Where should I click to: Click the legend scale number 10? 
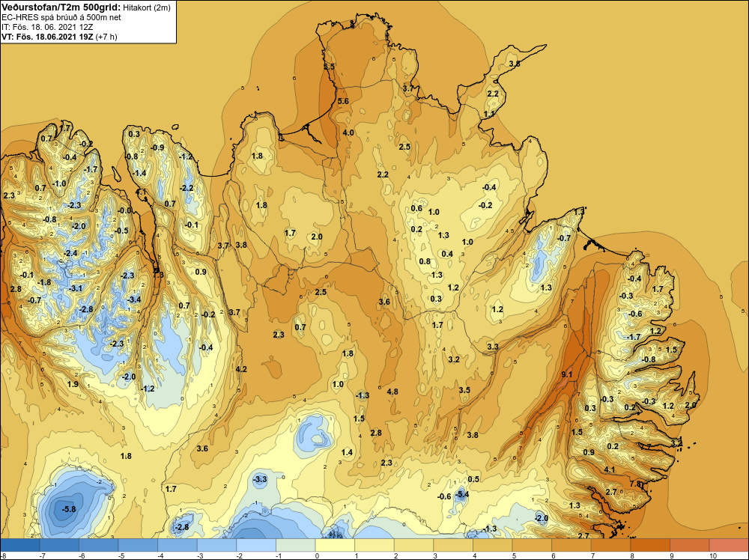coord(713,556)
